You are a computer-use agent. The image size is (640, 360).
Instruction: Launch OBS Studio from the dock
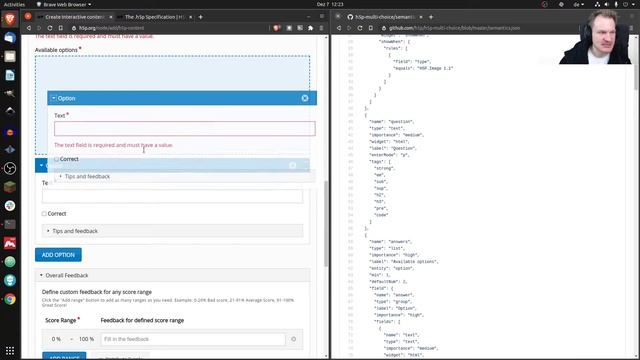(10, 169)
